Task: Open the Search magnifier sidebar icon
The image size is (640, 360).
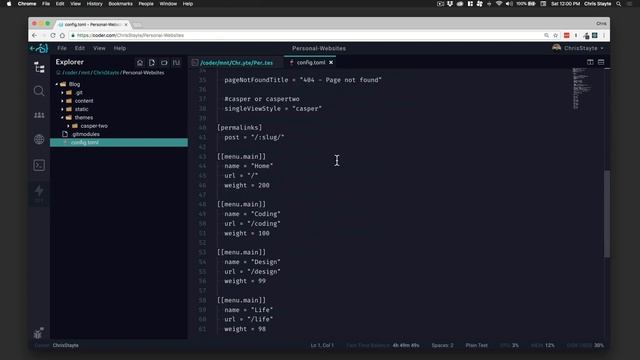Action: coord(39,91)
